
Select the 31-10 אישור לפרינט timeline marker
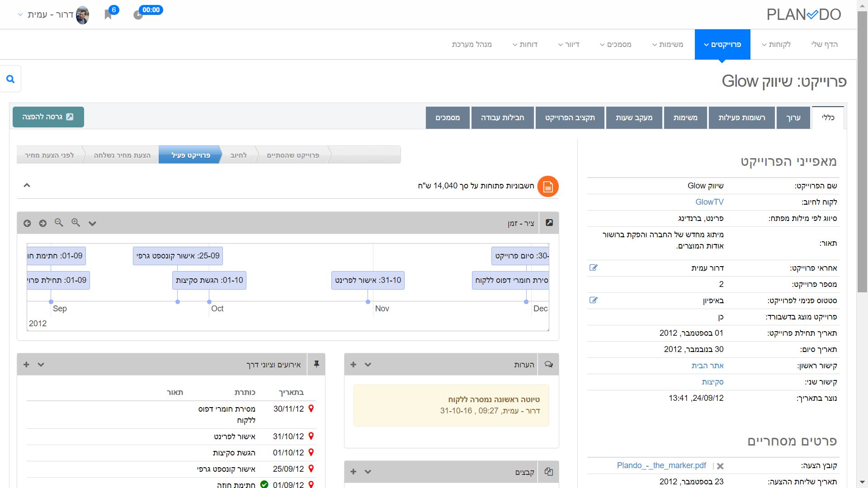point(368,280)
